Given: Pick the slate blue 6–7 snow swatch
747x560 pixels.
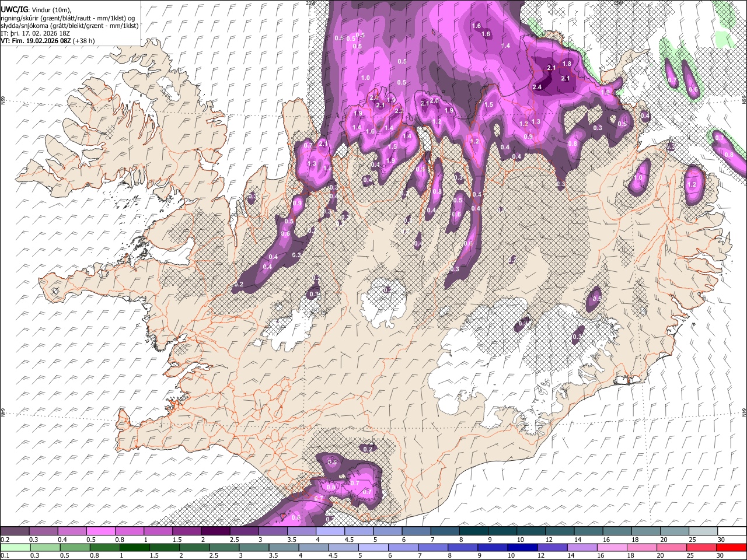Looking at the screenshot, I should 416,531.
